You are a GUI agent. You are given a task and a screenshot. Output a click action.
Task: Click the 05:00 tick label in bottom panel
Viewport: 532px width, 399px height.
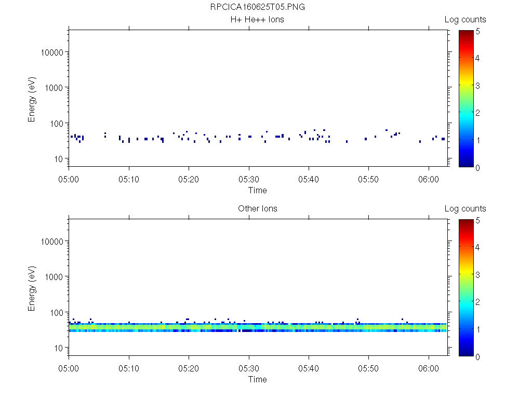[69, 368]
